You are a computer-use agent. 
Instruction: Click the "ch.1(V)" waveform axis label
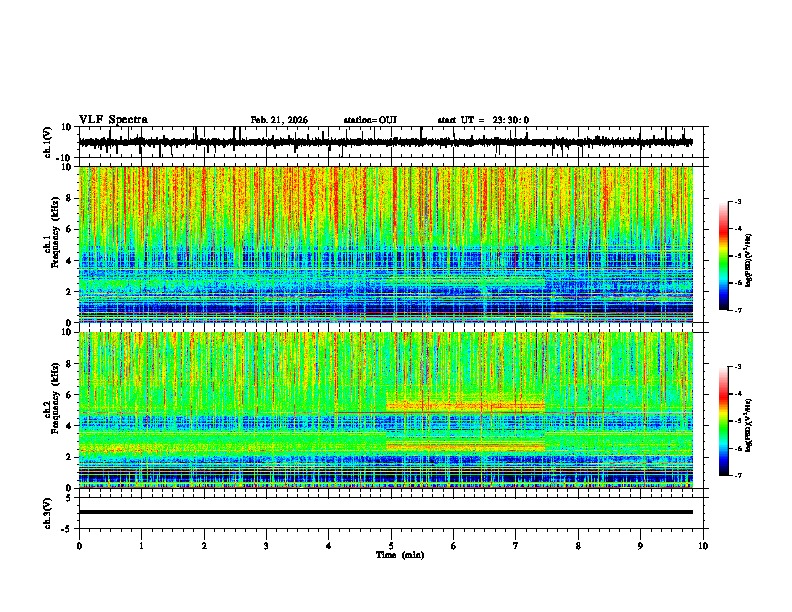click(48, 142)
